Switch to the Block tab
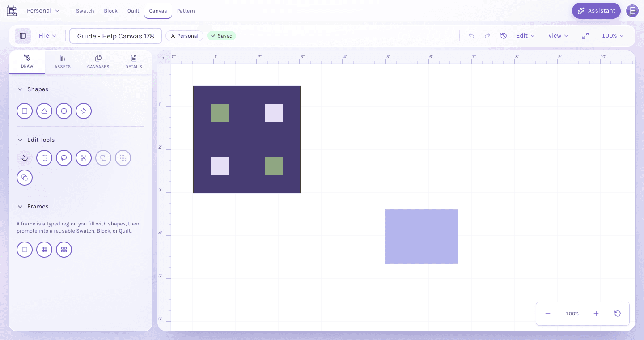 110,11
